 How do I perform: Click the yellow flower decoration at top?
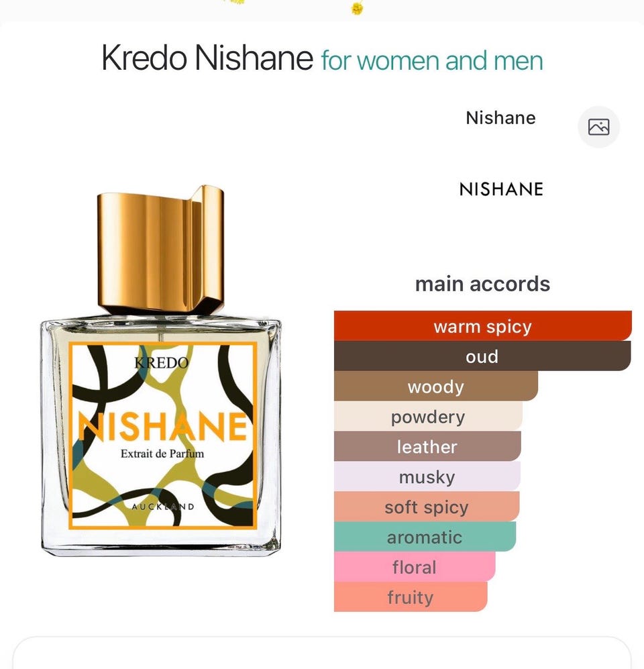pyautogui.click(x=358, y=7)
